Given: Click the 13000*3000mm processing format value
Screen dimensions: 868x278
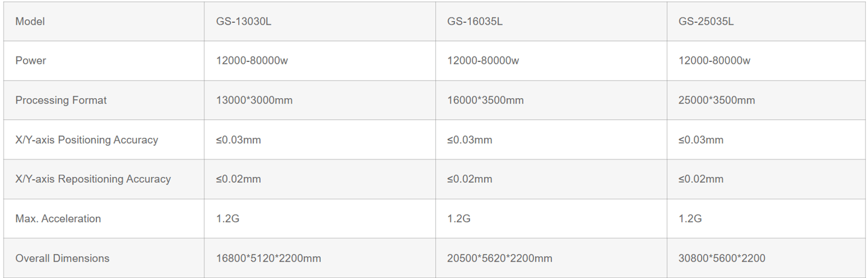Looking at the screenshot, I should click(254, 100).
